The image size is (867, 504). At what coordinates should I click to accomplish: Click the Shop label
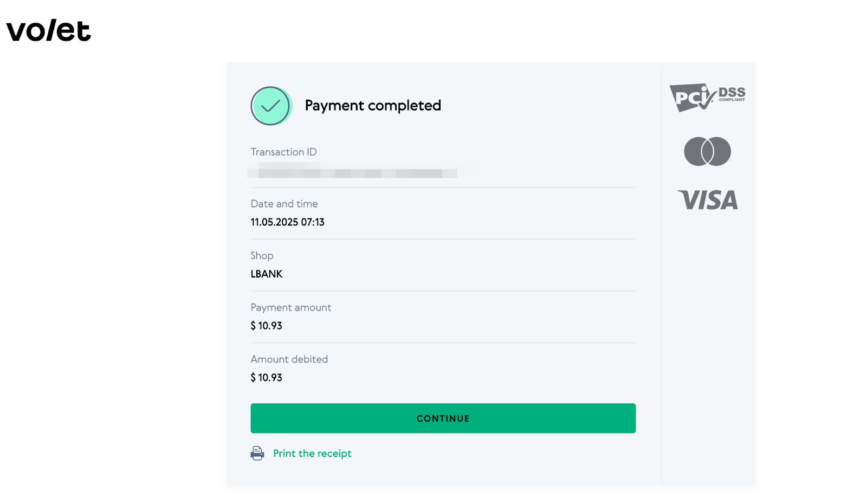click(x=262, y=256)
